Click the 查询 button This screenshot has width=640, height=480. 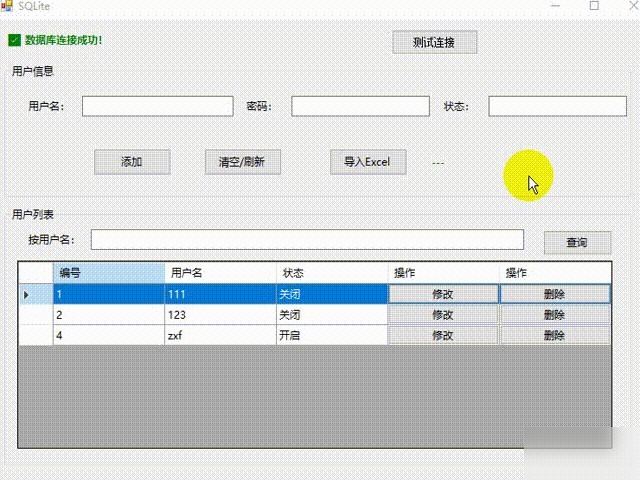pos(578,242)
